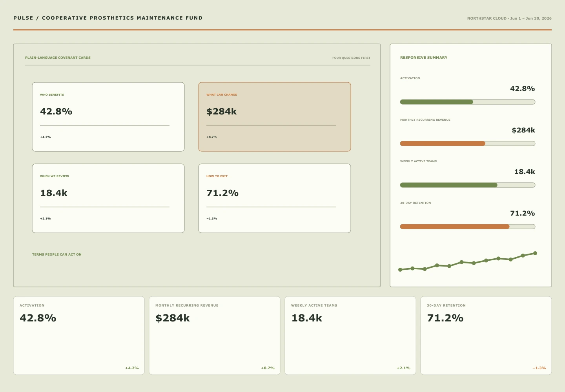Open the When We Review card
The width and height of the screenshot is (565, 392).
coord(108,198)
